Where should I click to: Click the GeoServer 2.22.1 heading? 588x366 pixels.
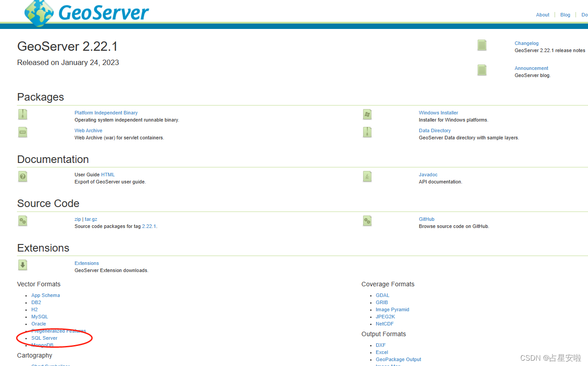(67, 46)
